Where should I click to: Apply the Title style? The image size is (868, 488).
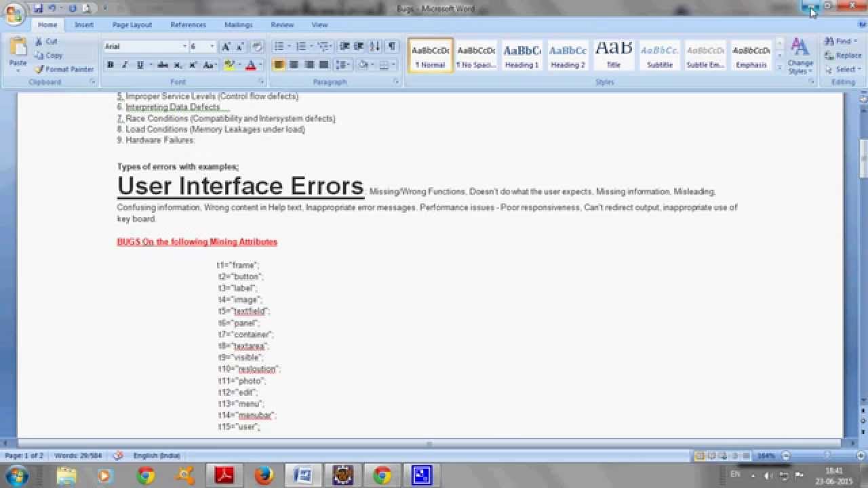coord(614,56)
